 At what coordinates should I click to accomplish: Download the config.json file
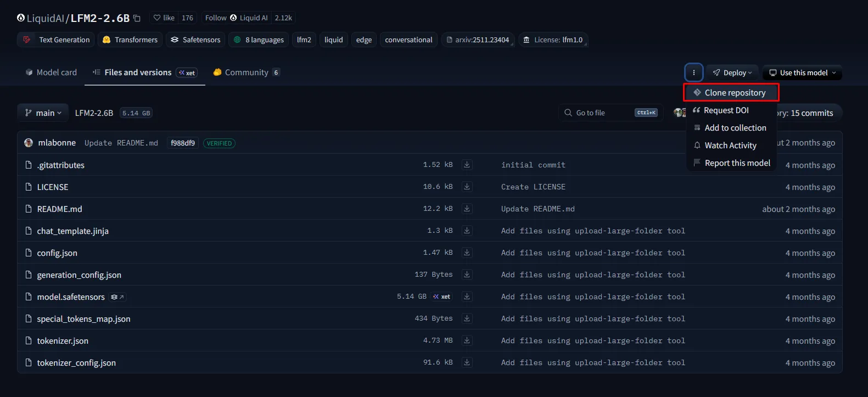467,253
